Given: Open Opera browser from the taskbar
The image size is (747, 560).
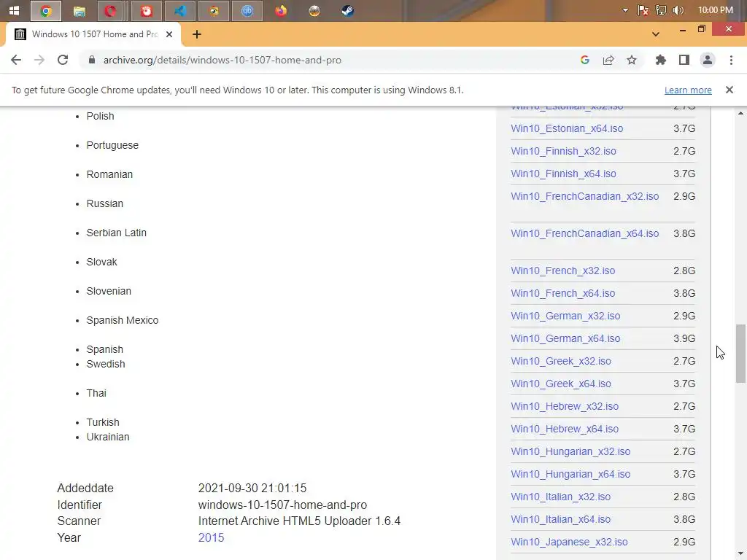Looking at the screenshot, I should click(x=111, y=10).
